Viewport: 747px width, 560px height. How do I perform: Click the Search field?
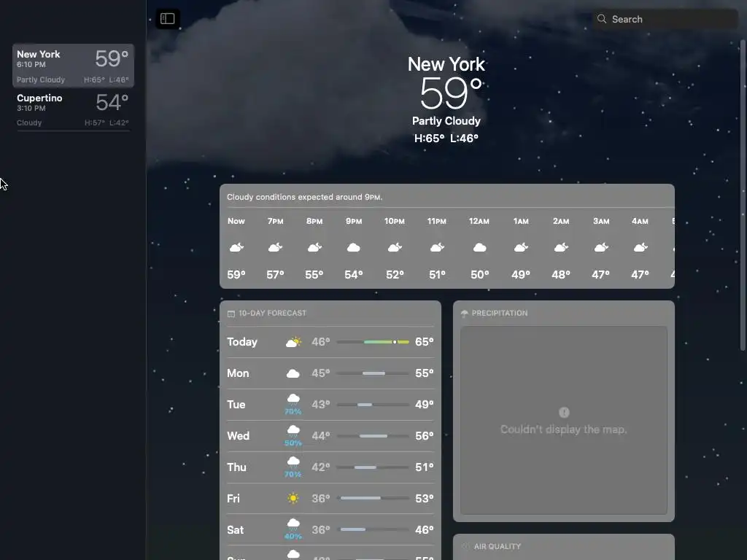pyautogui.click(x=665, y=19)
